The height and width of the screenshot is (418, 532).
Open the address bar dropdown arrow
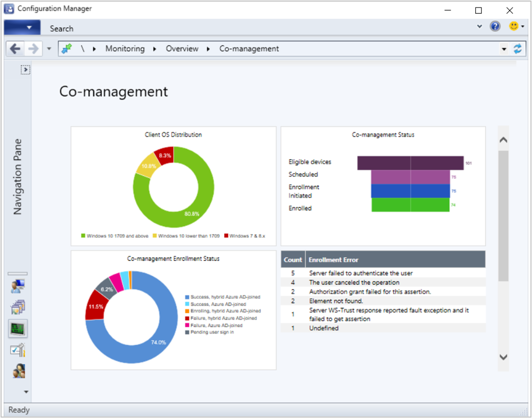click(503, 48)
